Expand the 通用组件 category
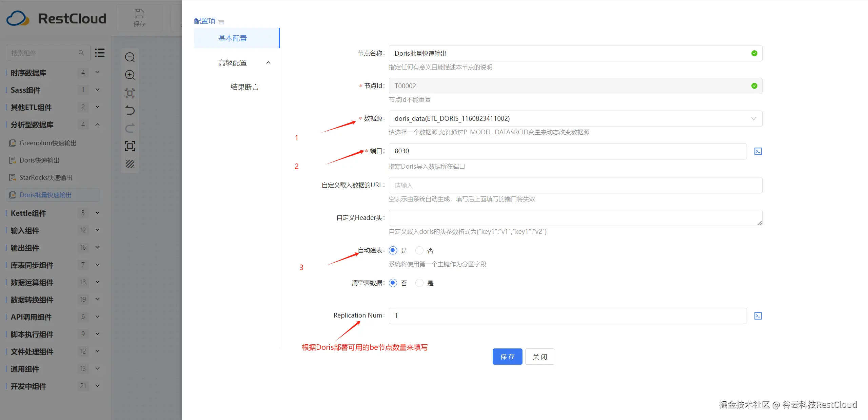Viewport: 868px width, 420px height. click(97, 368)
